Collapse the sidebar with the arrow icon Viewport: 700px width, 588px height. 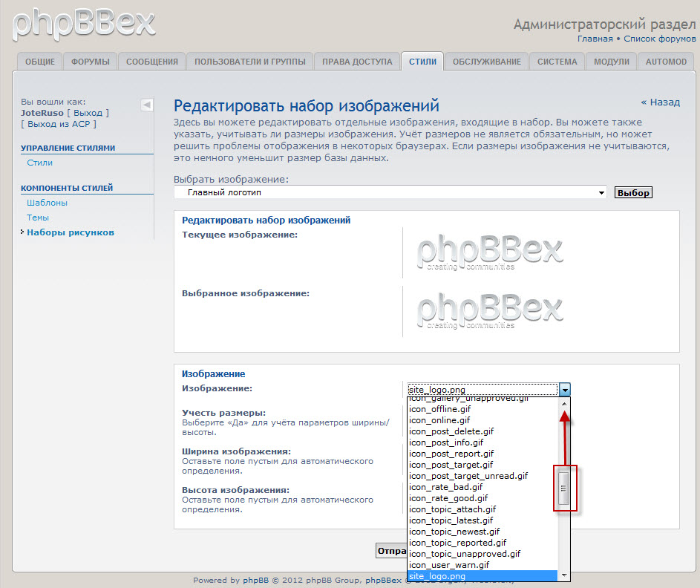146,105
